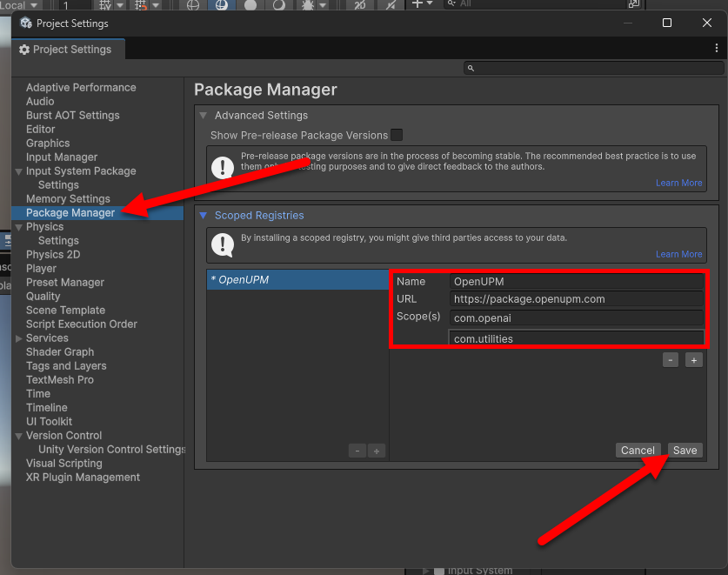Collapse the Physics tree arrow

coord(18,227)
